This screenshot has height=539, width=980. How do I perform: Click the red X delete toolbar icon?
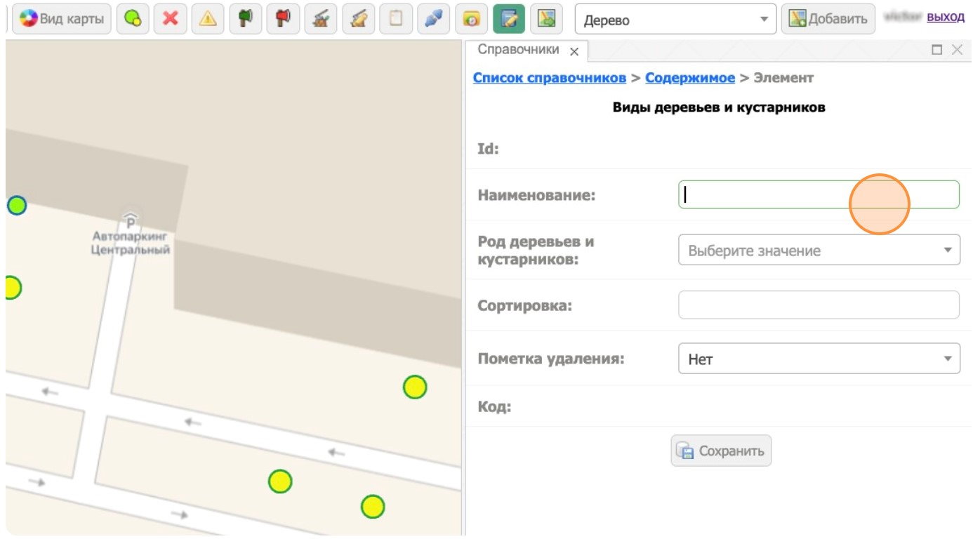(x=170, y=19)
